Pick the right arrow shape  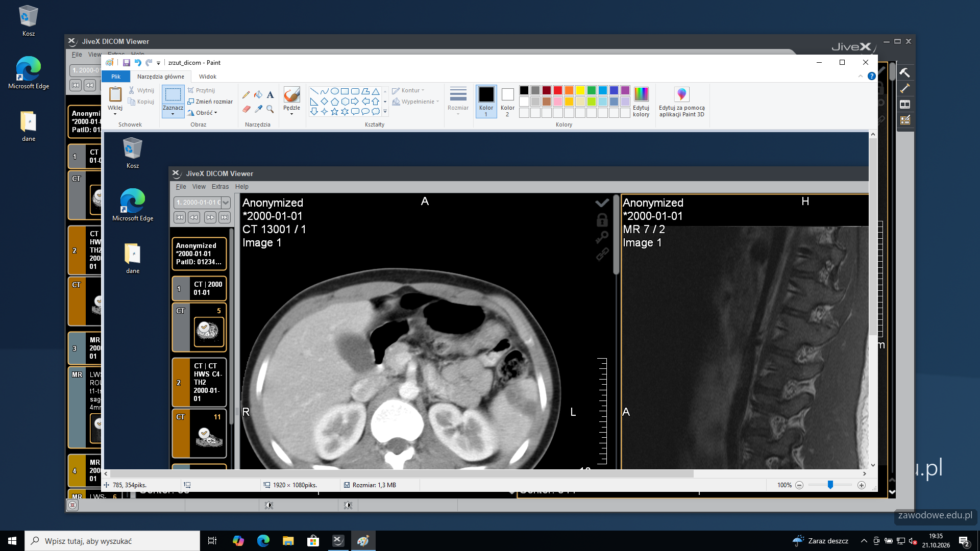pyautogui.click(x=355, y=102)
